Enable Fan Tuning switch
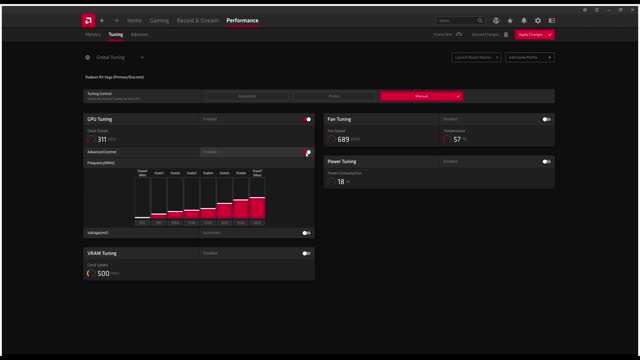The width and height of the screenshot is (640, 360). click(547, 119)
